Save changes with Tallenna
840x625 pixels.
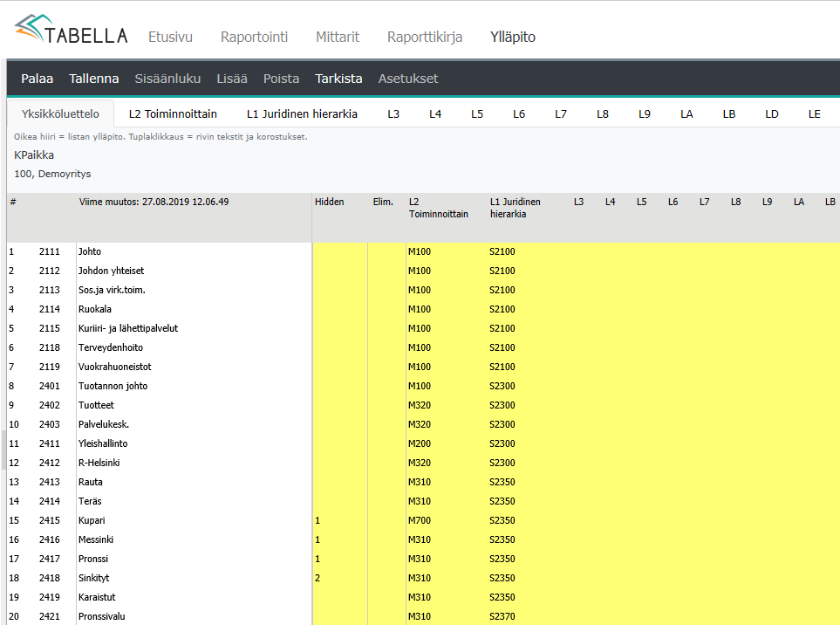click(x=94, y=79)
